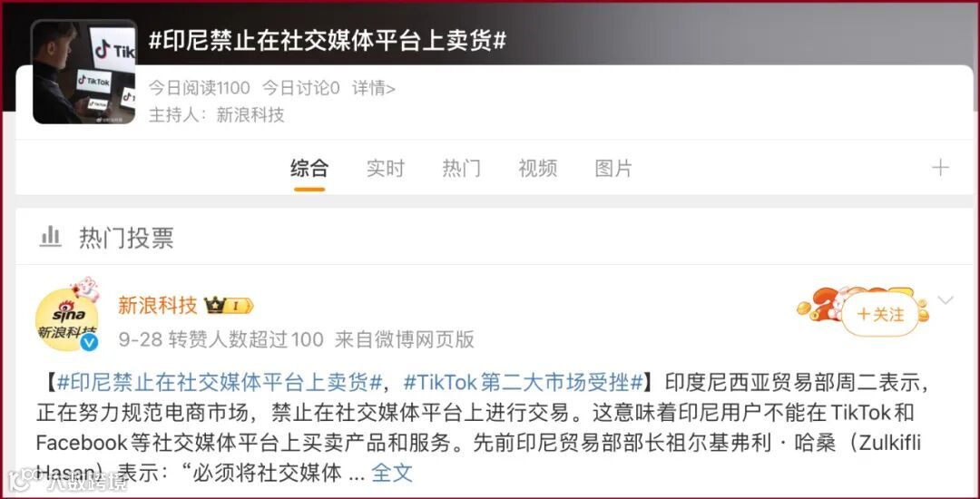Follow 新浪科技 with the +关注 button
Viewport: 980px width, 499px height.
[x=880, y=314]
